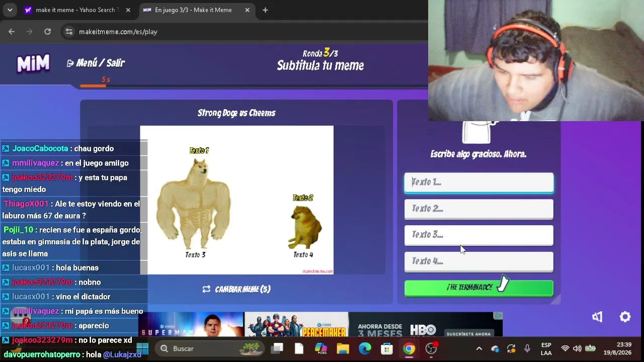Viewport: 644px width, 362px height.
Task: Click the ad info icon on the banner
Action: pyautogui.click(x=498, y=316)
